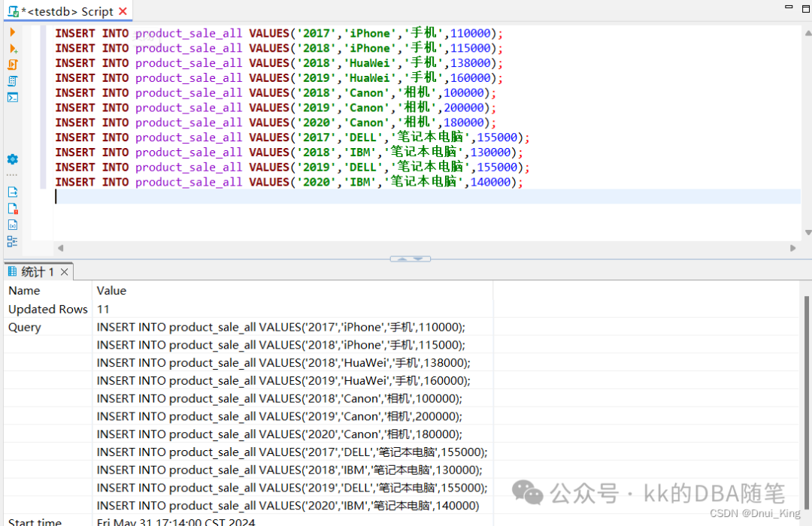Click 'DELL' in the editor's 2017 line
The image size is (812, 526).
(x=362, y=138)
